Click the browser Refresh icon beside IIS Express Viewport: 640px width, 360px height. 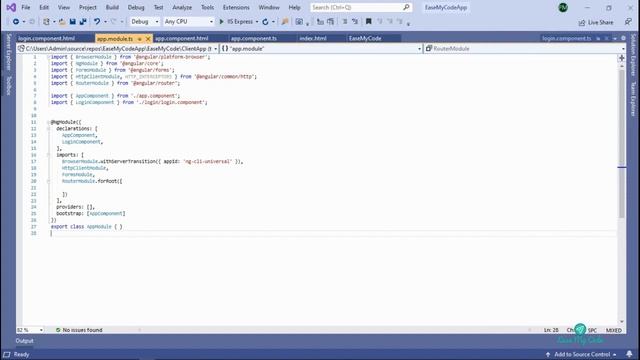(x=265, y=22)
